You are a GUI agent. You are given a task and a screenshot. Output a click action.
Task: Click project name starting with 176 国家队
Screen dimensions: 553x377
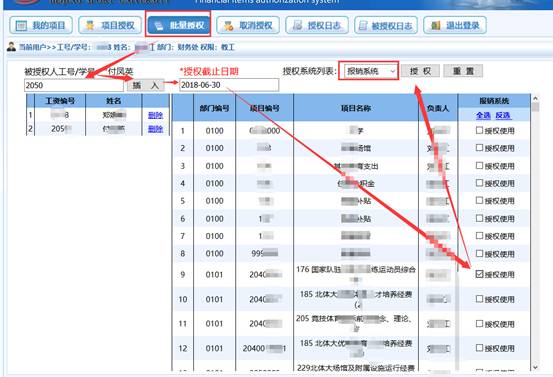coord(356,274)
